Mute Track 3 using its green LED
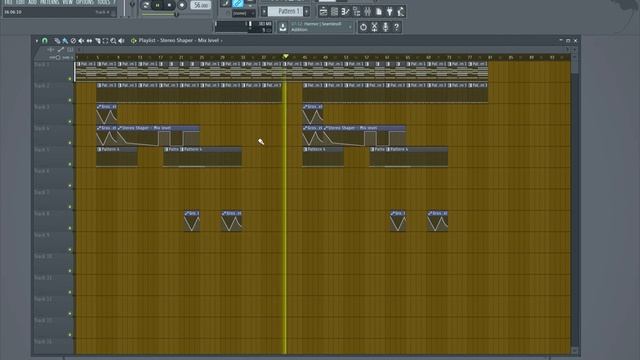This screenshot has height=360, width=640. tap(70, 122)
